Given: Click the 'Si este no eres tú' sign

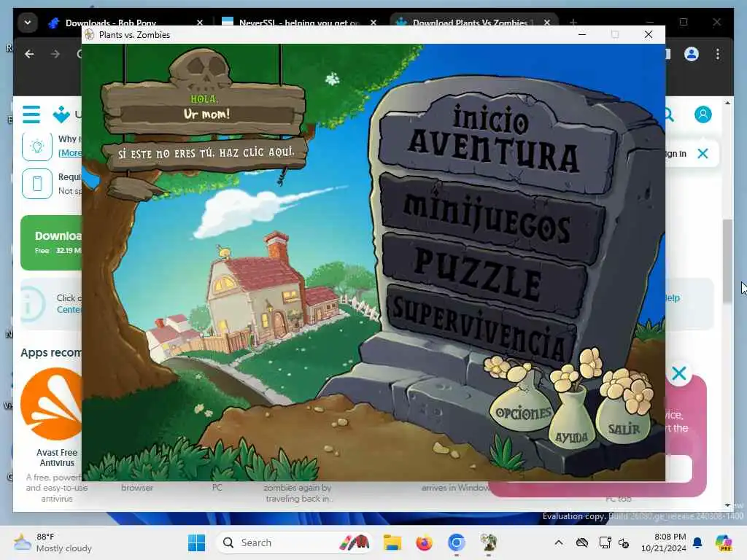Looking at the screenshot, I should click(206, 153).
